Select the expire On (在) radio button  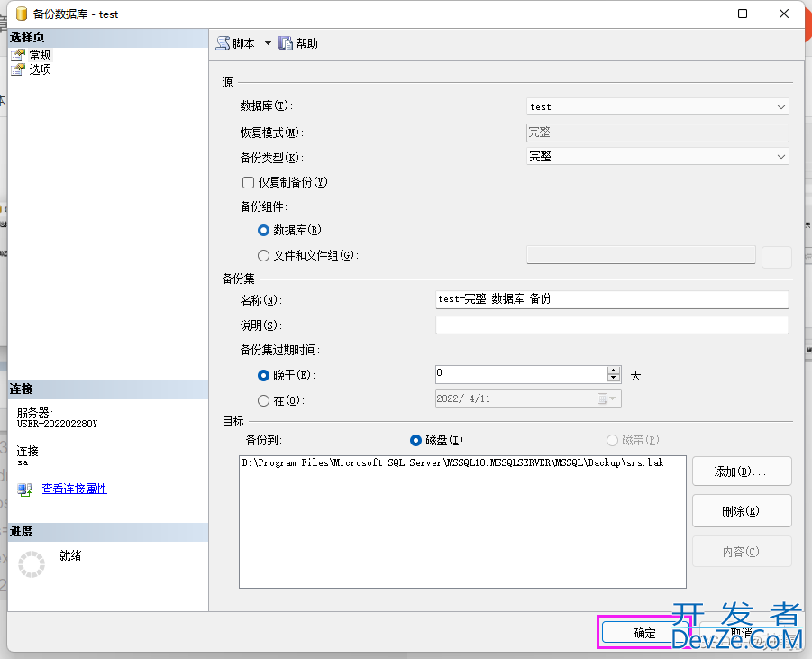point(263,400)
